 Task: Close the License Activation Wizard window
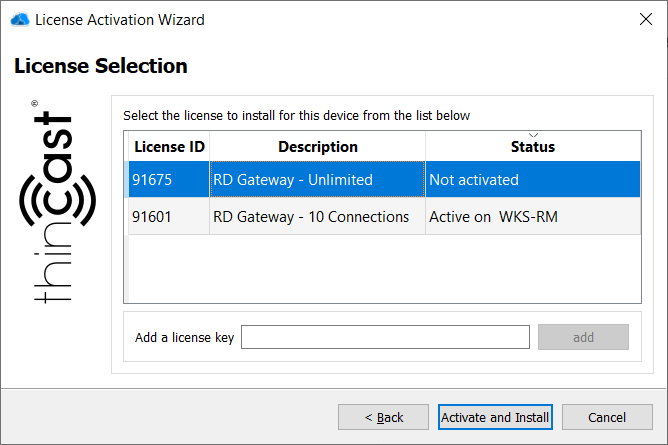click(x=645, y=19)
